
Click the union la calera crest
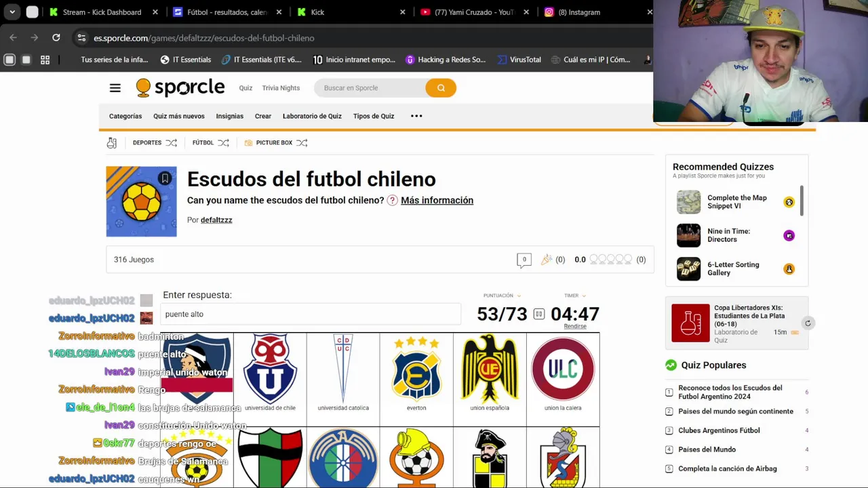pos(563,369)
